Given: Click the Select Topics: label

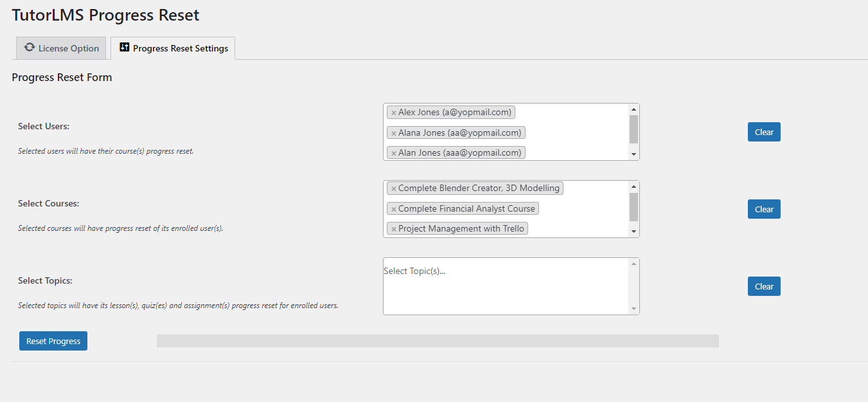Looking at the screenshot, I should 45,280.
